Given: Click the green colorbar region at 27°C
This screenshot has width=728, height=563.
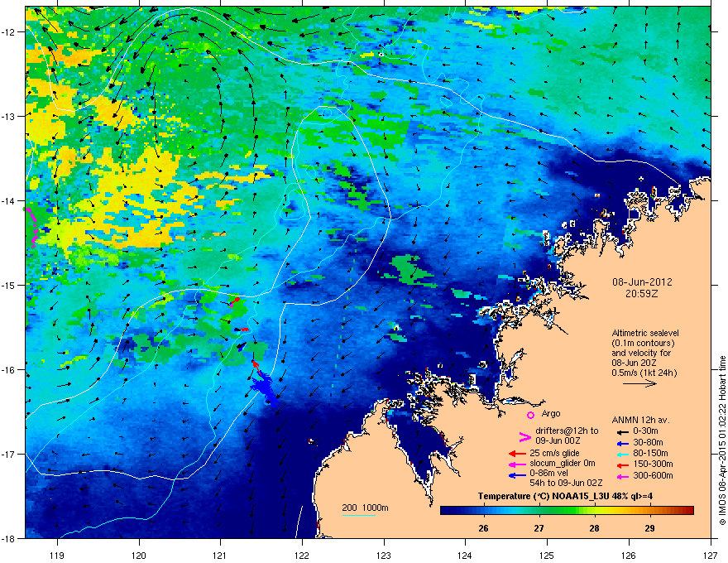Looking at the screenshot, I should click(539, 511).
